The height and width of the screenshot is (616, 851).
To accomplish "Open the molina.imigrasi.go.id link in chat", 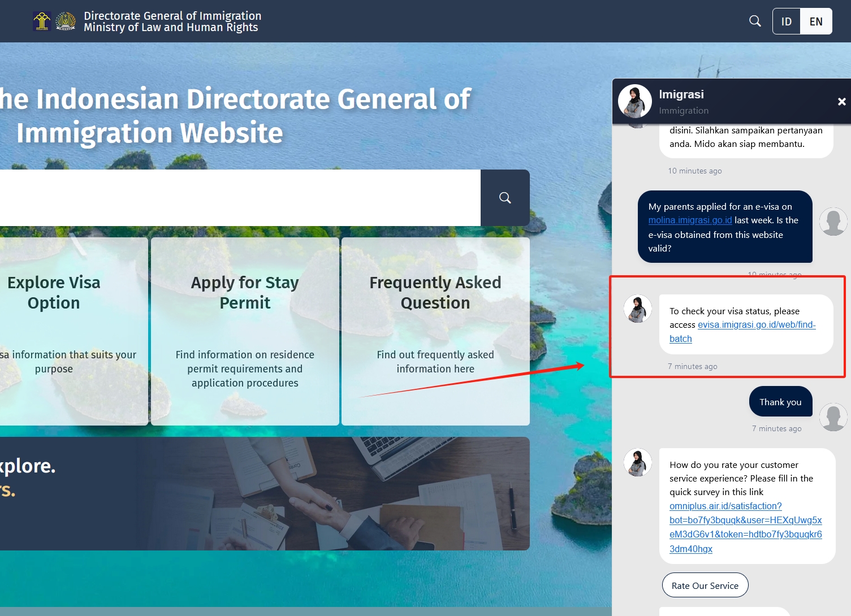I will 690,220.
